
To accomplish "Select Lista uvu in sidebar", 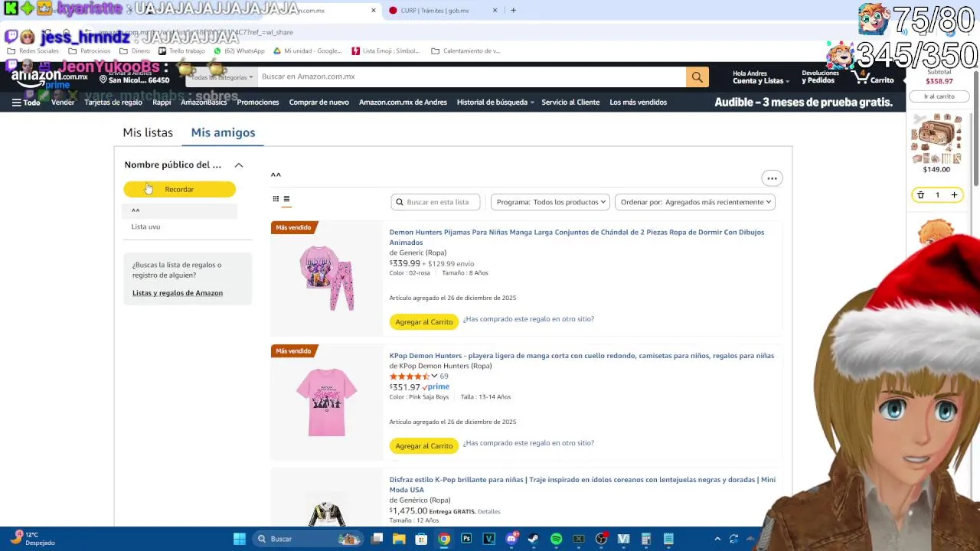I will (145, 227).
